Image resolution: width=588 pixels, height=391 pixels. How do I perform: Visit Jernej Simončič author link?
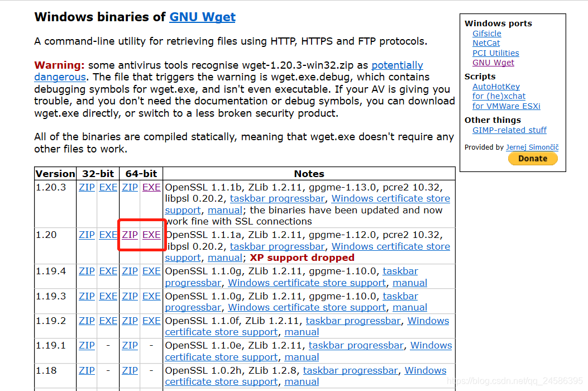click(x=532, y=147)
